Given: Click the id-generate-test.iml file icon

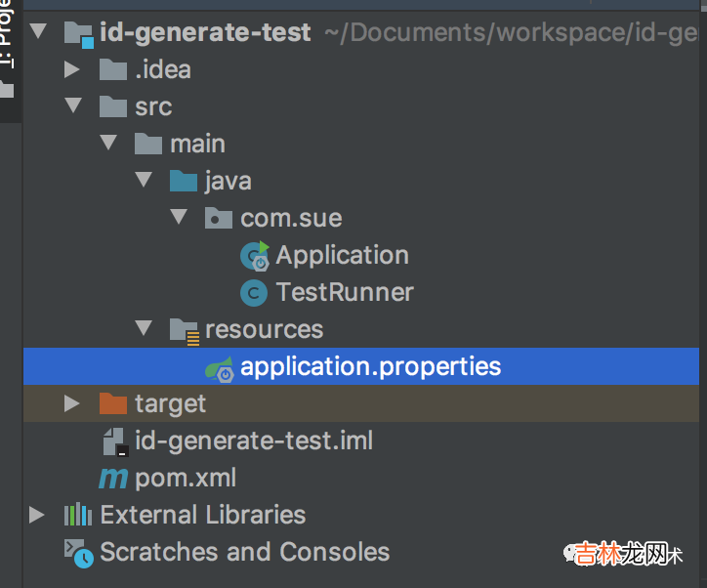Looking at the screenshot, I should point(114,441).
